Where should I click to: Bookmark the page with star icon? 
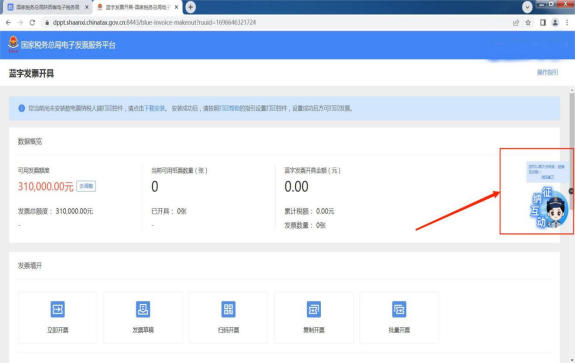528,23
